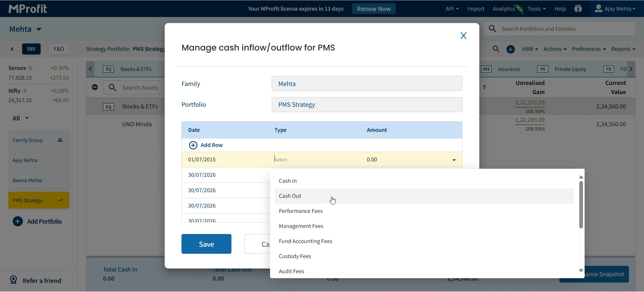
Task: Click the Sensex info help icon
Action: click(31, 68)
